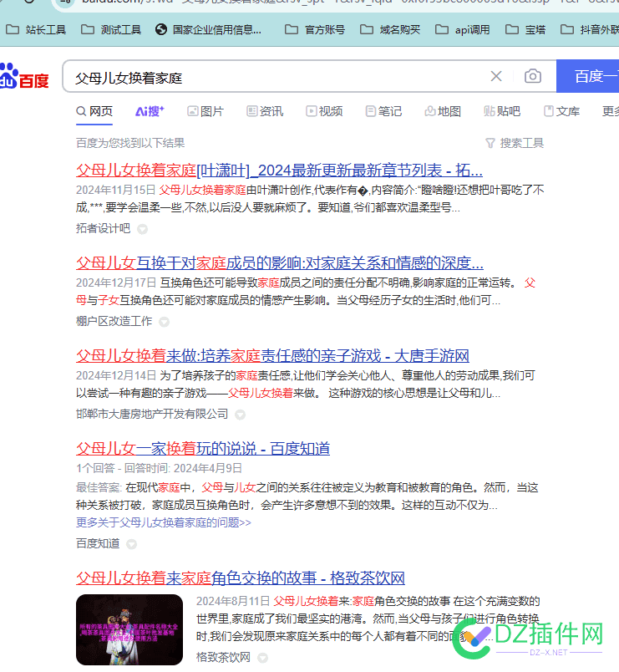This screenshot has height=672, width=619.
Task: Open the 测试工具 bookmark folder
Action: click(x=111, y=29)
